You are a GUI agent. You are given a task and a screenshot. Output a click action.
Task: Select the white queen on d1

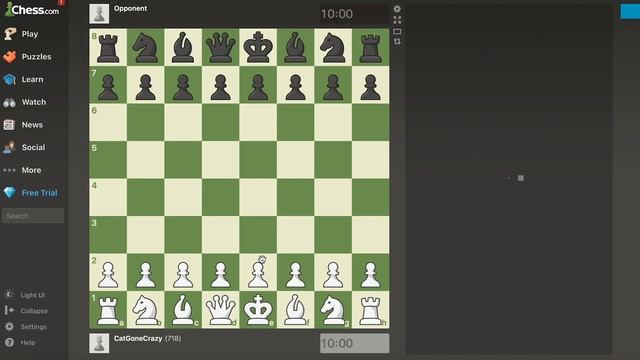click(x=220, y=310)
